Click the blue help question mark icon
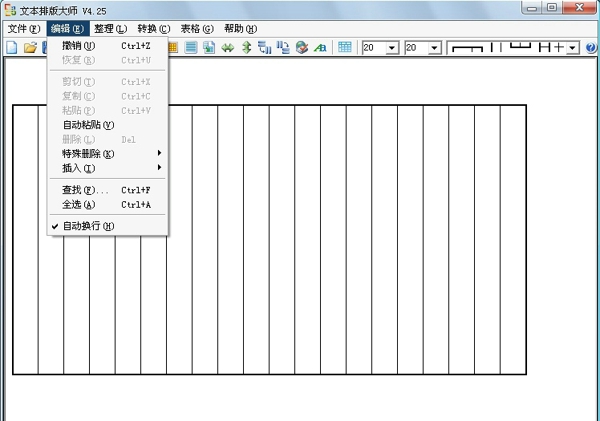 pyautogui.click(x=591, y=47)
